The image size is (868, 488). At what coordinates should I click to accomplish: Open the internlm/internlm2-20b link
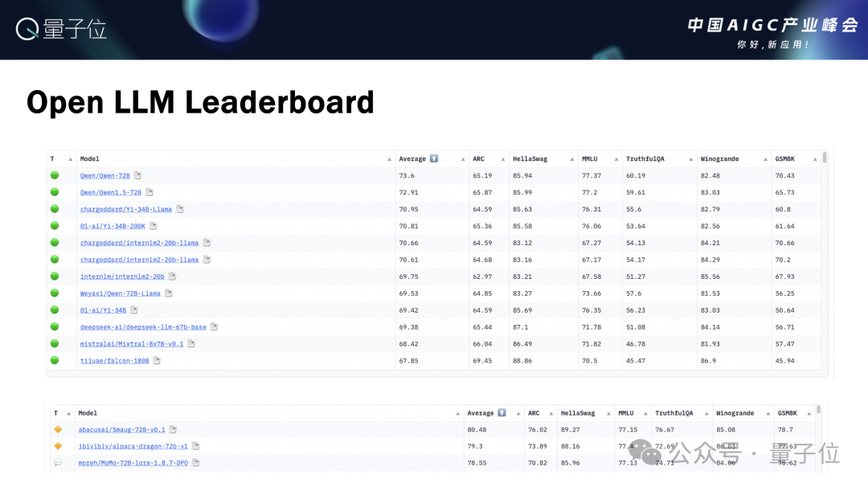point(122,277)
